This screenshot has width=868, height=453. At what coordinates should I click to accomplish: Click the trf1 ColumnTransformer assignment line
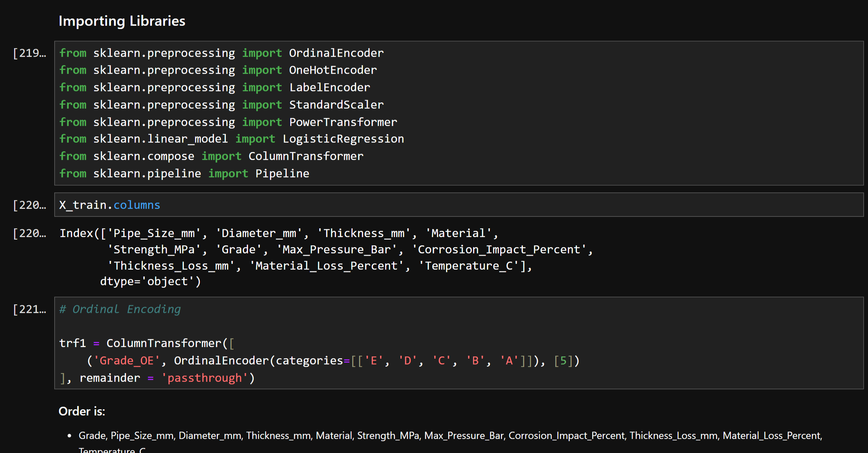[x=147, y=343]
